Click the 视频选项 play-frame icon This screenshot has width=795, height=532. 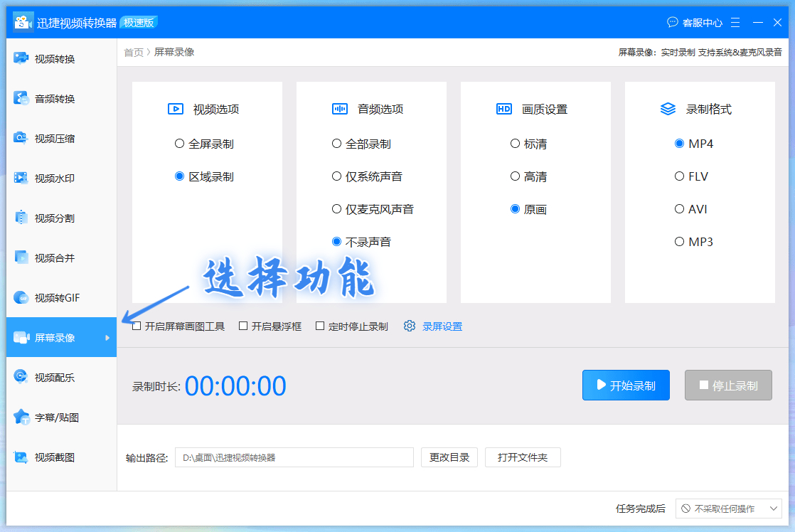click(176, 109)
